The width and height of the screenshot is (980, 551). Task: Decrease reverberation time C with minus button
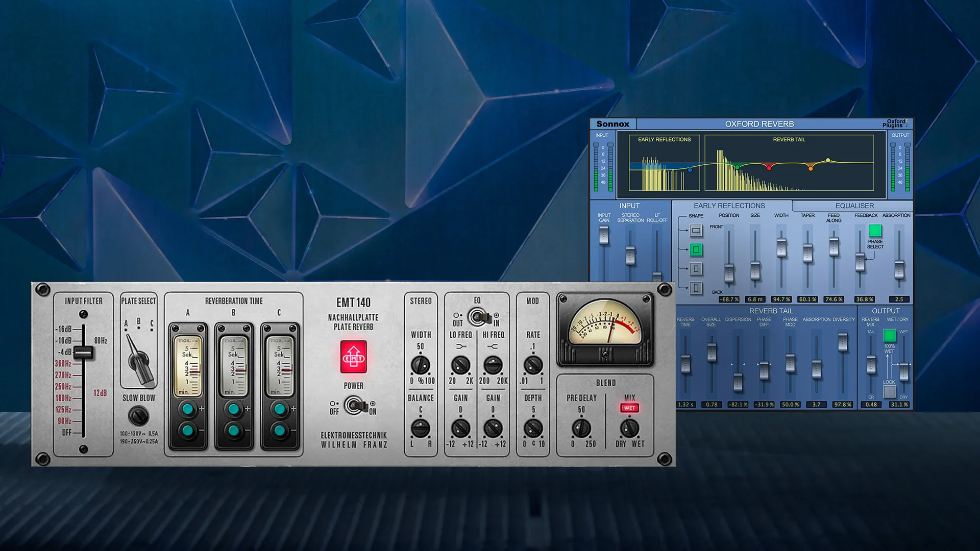pyautogui.click(x=280, y=431)
